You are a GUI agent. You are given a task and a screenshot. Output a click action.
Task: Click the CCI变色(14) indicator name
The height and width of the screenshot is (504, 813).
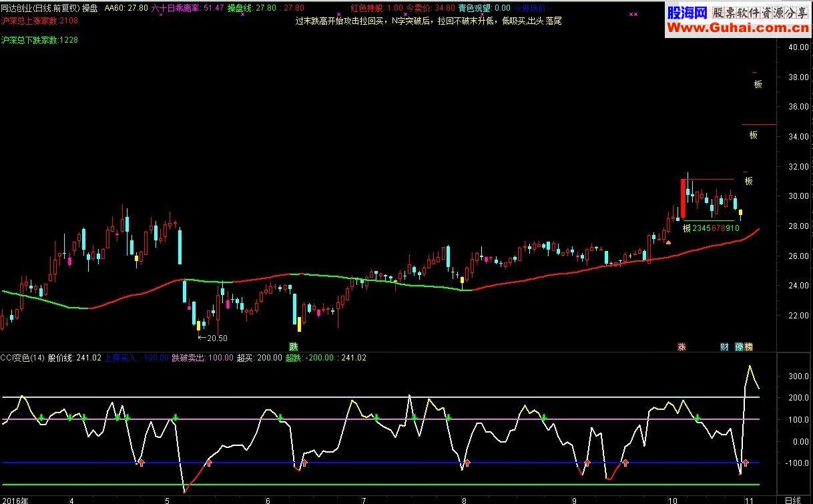(x=23, y=358)
